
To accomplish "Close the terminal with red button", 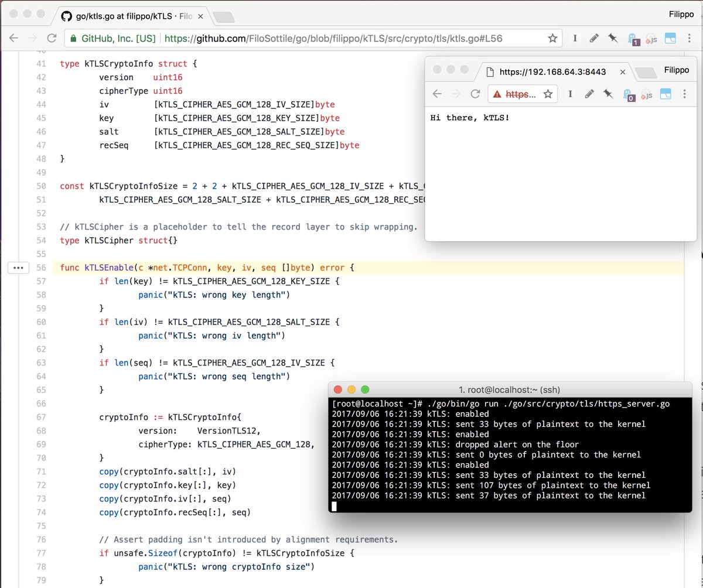I will [338, 390].
